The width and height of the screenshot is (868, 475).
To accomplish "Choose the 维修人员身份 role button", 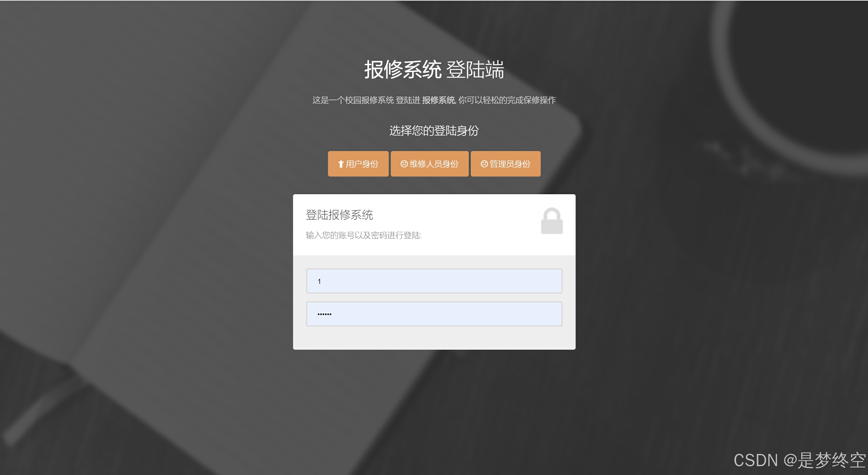I will pos(429,164).
